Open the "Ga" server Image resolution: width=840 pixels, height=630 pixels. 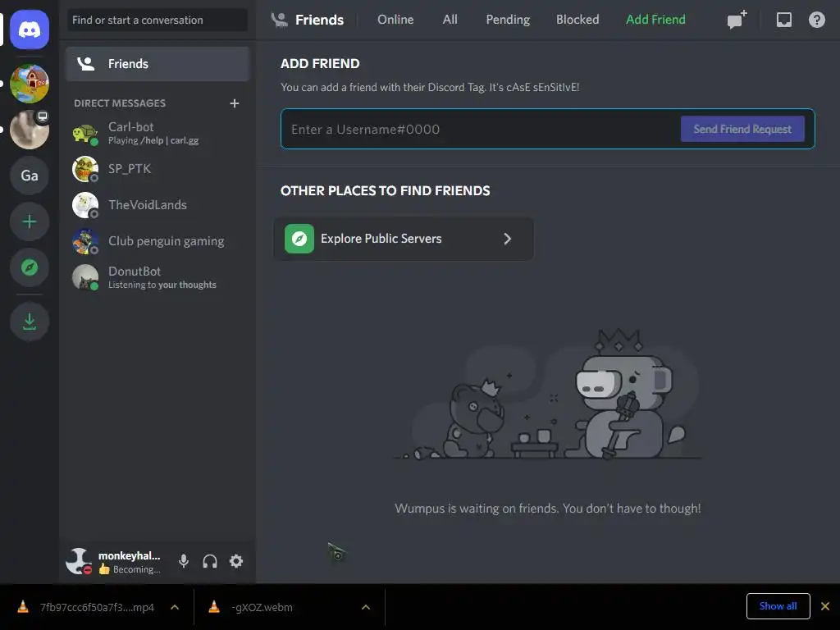coord(30,176)
